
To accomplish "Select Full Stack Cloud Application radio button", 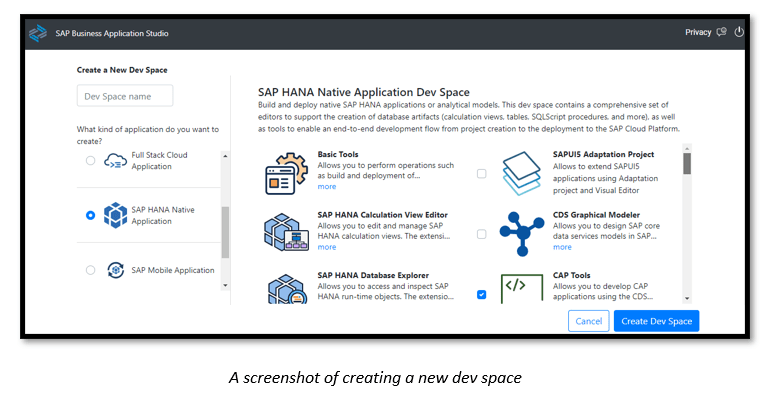I will click(90, 161).
